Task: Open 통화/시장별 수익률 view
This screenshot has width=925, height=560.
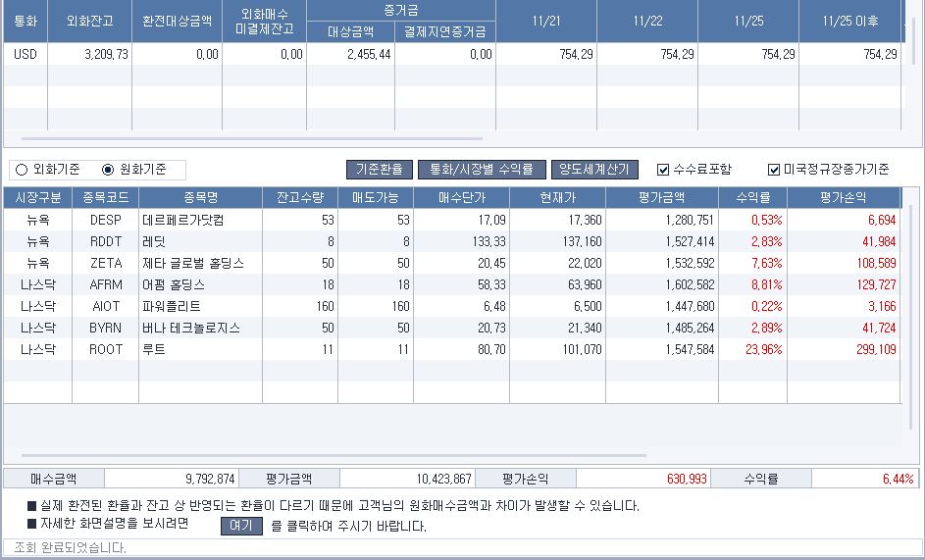Action: click(x=482, y=170)
